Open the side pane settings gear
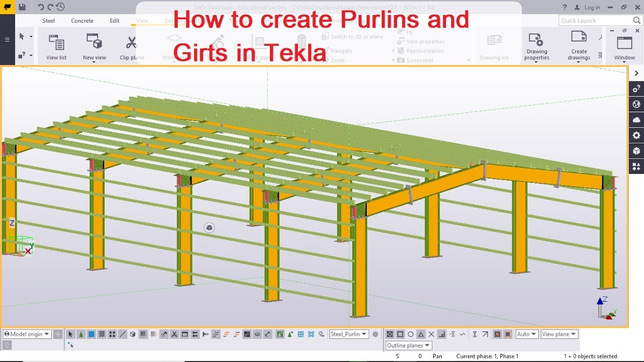 (x=636, y=135)
